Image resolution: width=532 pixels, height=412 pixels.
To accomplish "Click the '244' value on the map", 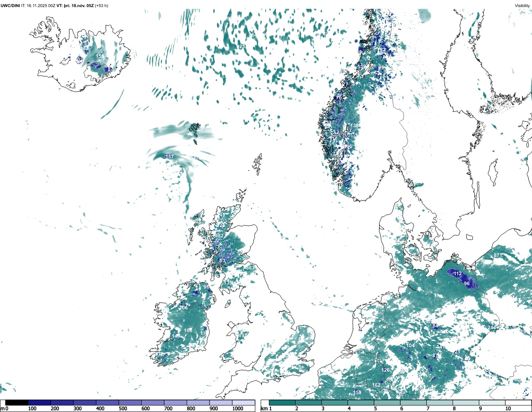I will coord(492,328).
